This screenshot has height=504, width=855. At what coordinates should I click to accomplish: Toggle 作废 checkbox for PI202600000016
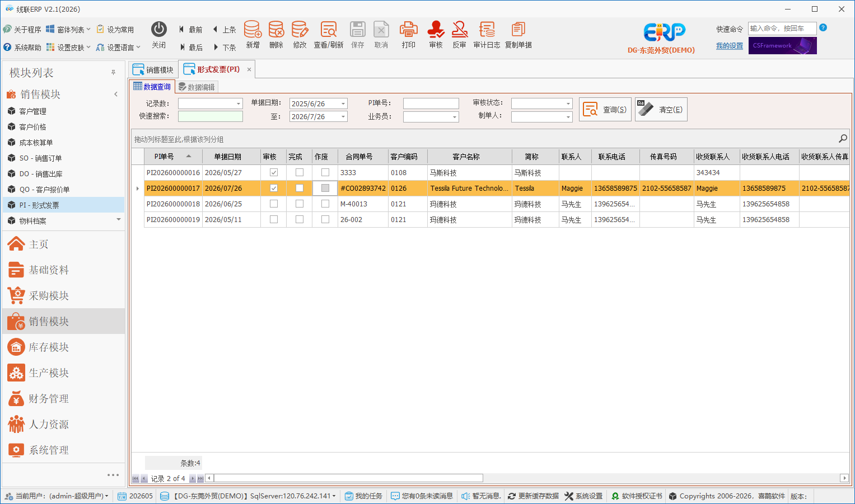click(325, 172)
